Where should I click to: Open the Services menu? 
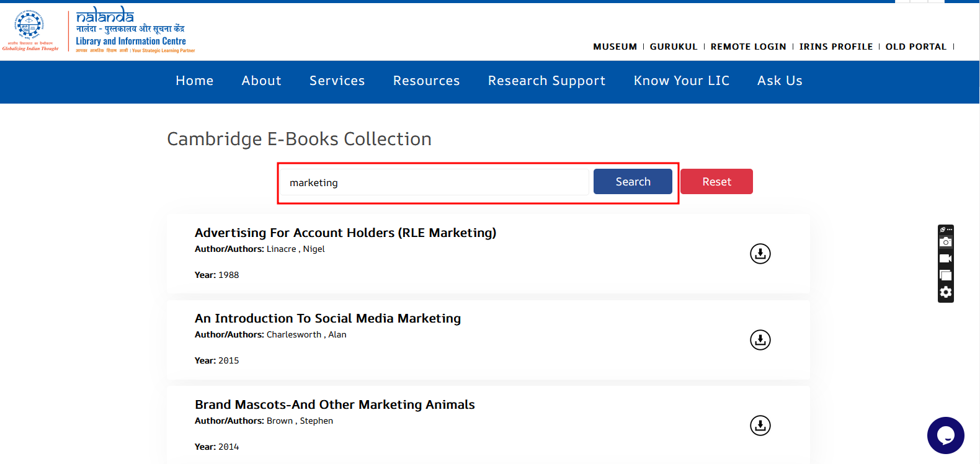click(337, 81)
